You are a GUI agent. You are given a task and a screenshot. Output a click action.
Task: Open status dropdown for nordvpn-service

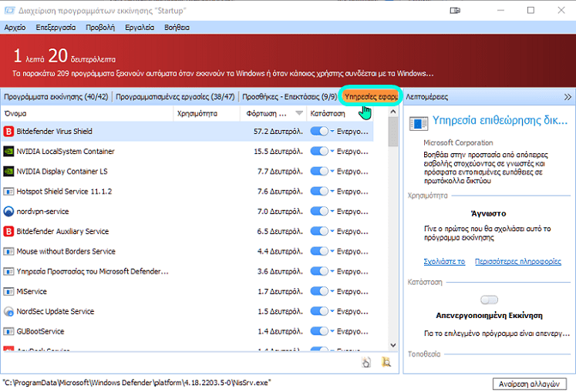tap(332, 211)
